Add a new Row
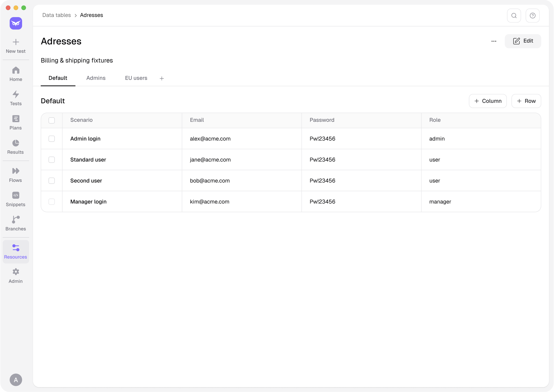Viewport: 554px width, 392px height. [526, 101]
